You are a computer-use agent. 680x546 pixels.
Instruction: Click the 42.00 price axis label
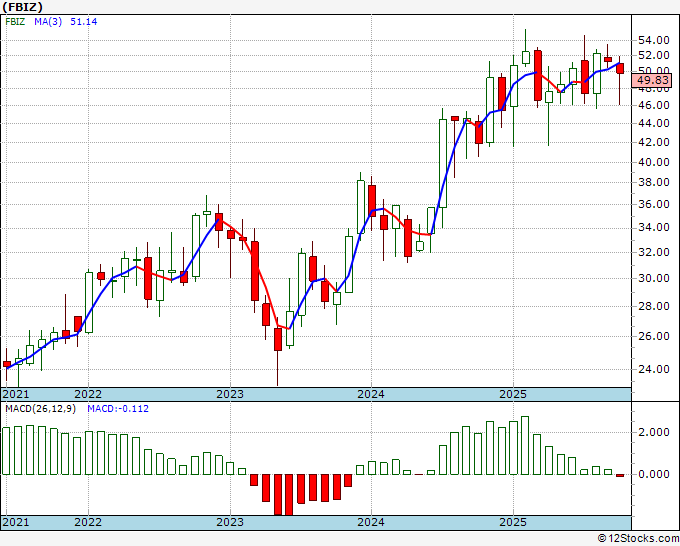(x=654, y=142)
